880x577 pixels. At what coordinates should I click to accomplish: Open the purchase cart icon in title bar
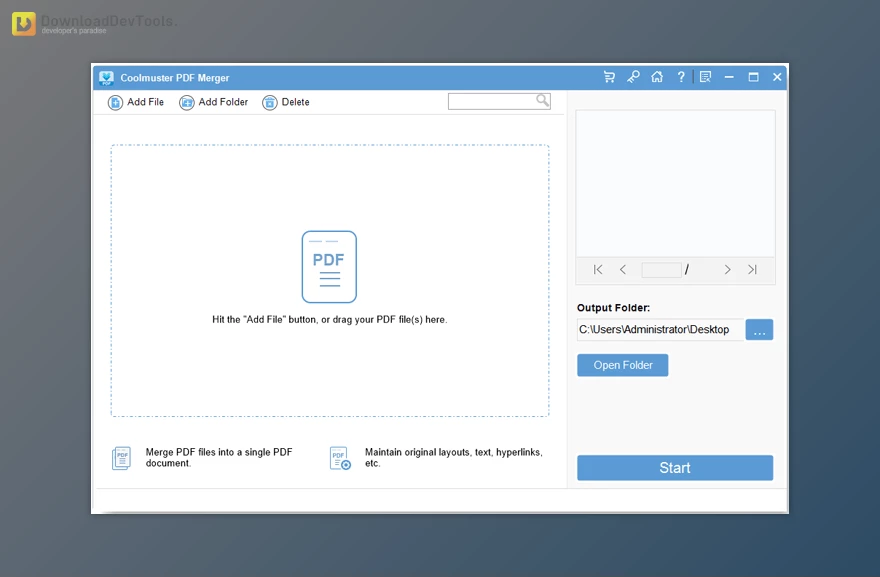coord(609,76)
